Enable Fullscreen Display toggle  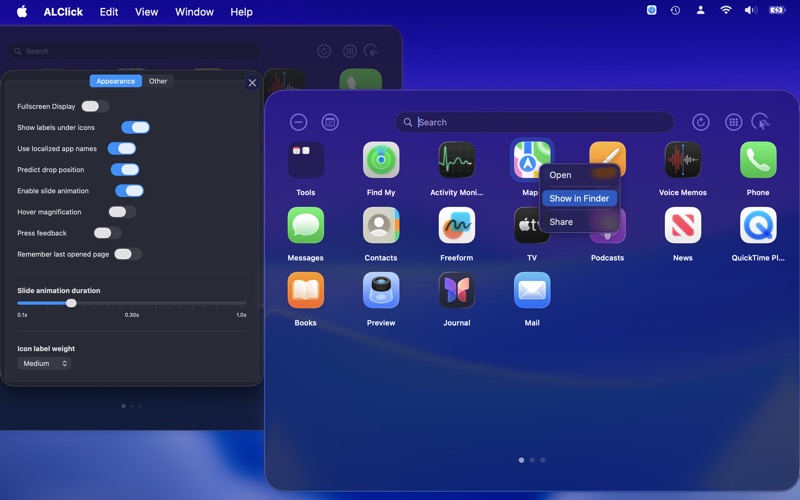[95, 106]
